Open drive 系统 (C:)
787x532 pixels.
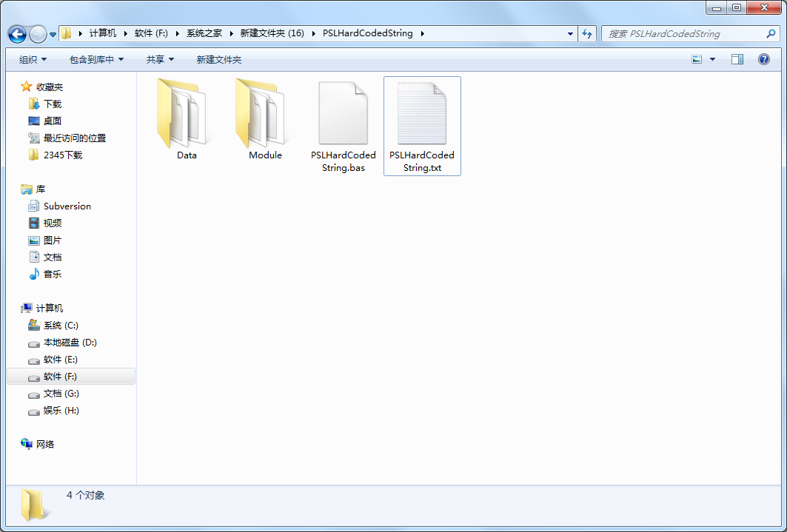click(x=61, y=326)
